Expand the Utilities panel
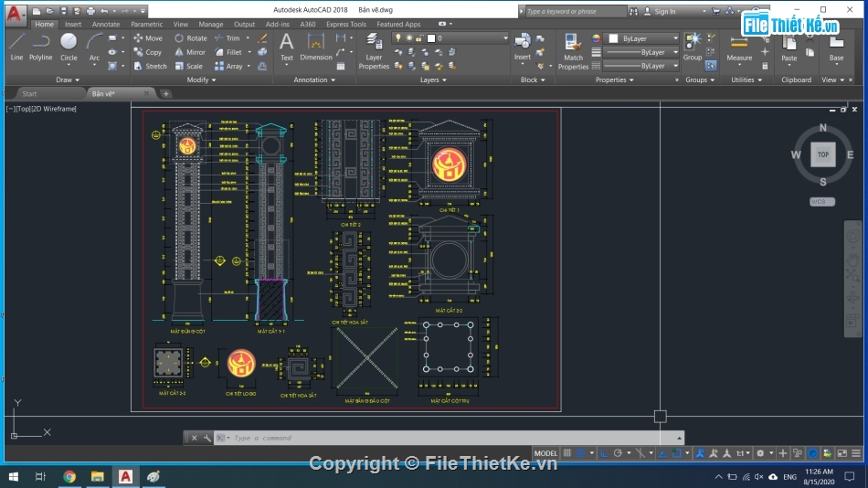The image size is (868, 488). coord(746,80)
